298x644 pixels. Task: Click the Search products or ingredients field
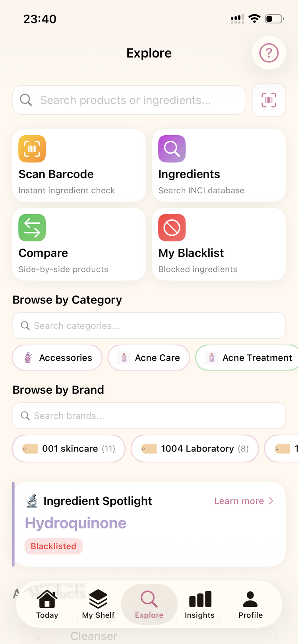[x=129, y=100]
